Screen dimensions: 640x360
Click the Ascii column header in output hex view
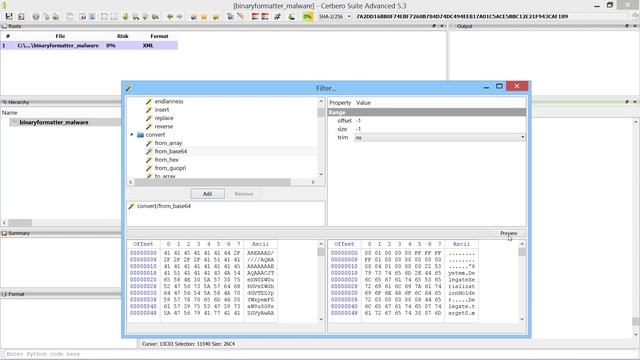(461, 244)
